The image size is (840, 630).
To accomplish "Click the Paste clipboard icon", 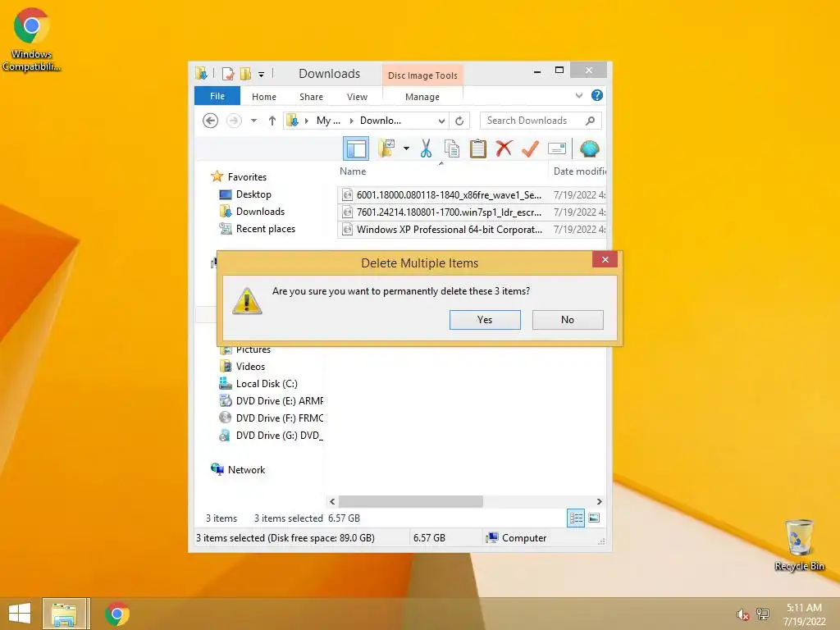I will pyautogui.click(x=478, y=148).
